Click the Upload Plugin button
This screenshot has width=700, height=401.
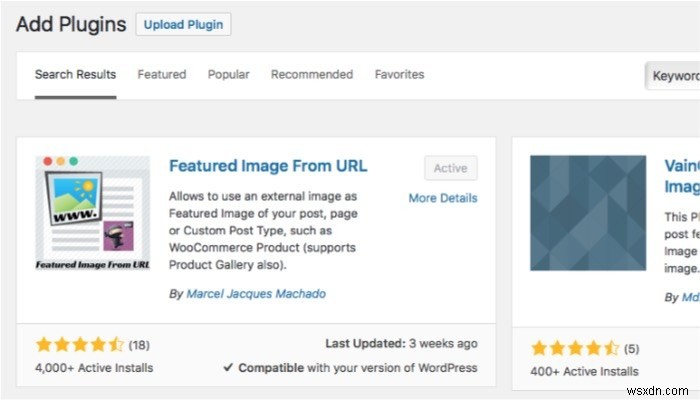click(x=183, y=25)
